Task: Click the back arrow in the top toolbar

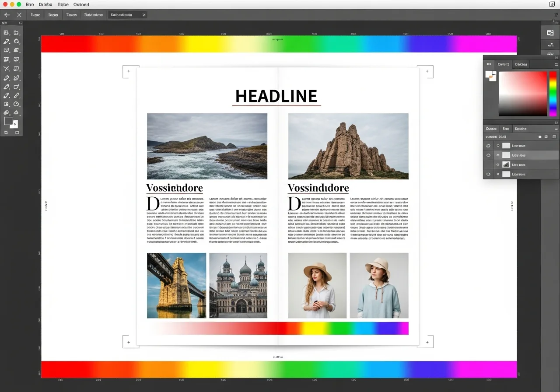Action: [7, 15]
